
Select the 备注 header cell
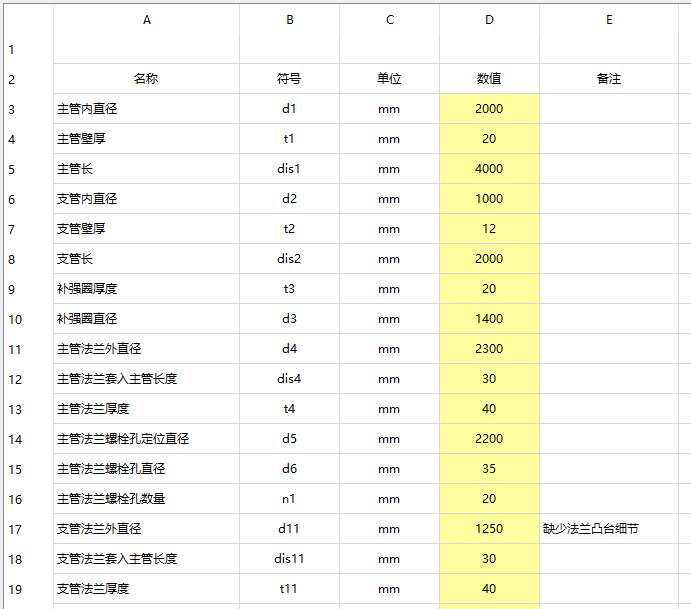(x=609, y=79)
